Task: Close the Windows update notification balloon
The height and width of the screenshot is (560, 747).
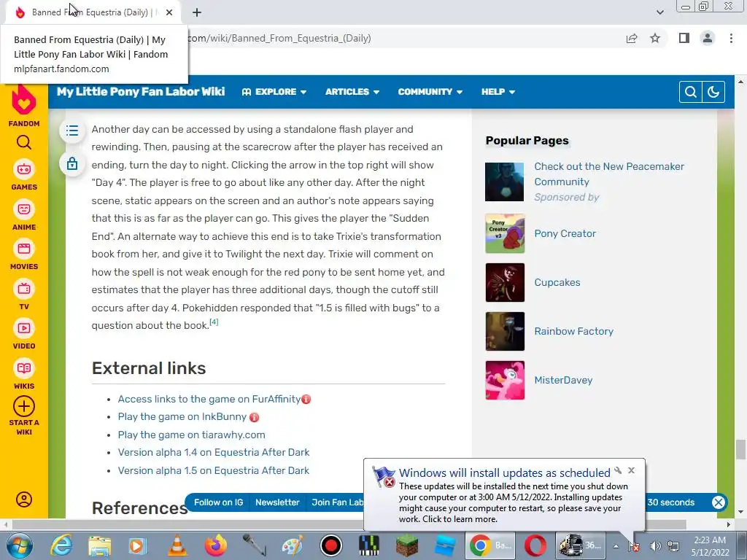Action: click(x=631, y=470)
